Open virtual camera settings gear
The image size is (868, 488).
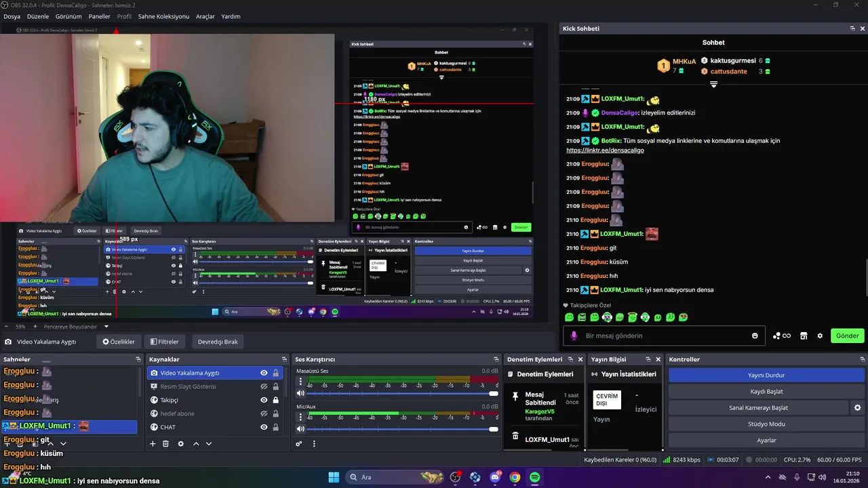click(x=857, y=408)
